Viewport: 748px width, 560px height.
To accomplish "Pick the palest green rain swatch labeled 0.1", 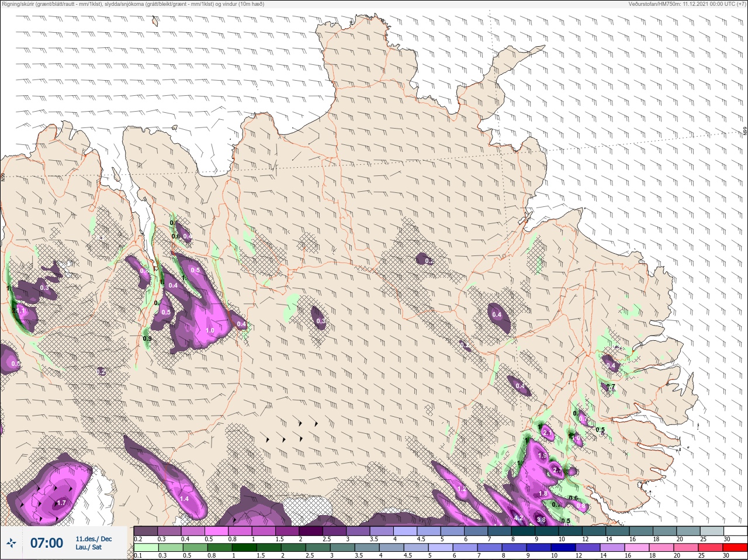I will (146, 548).
